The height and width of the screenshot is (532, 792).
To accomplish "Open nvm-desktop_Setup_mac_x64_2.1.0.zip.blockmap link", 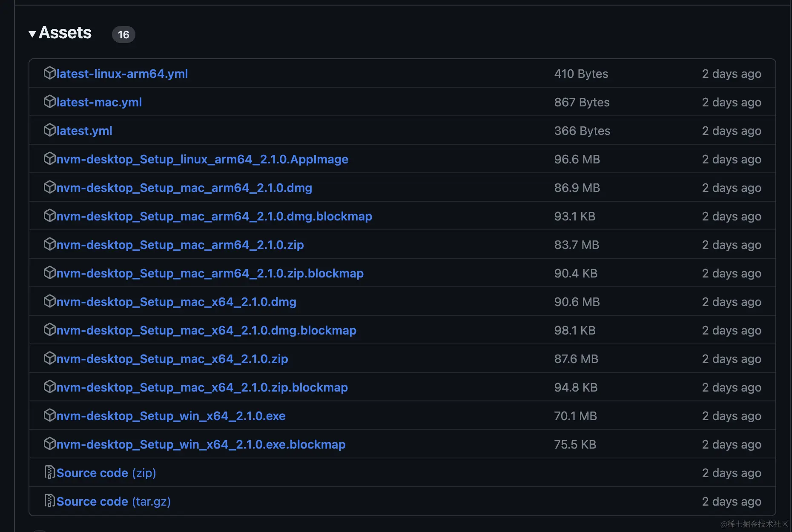I will (x=202, y=387).
